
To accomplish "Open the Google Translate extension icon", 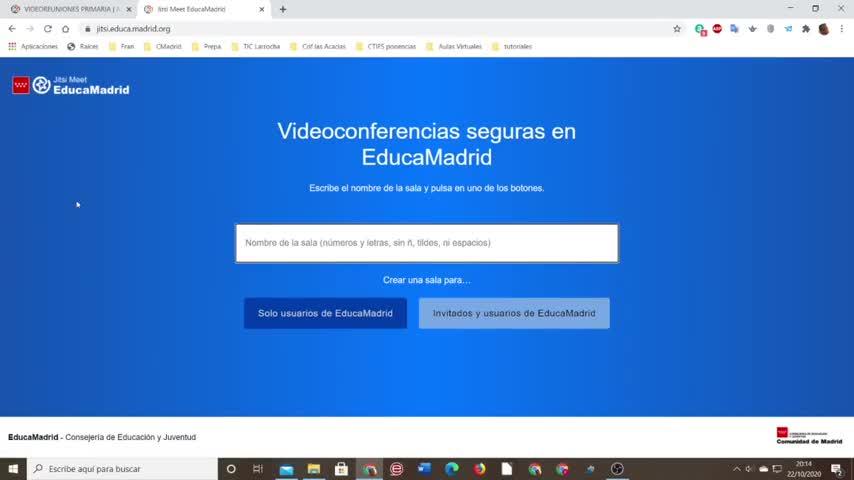I will [x=735, y=29].
